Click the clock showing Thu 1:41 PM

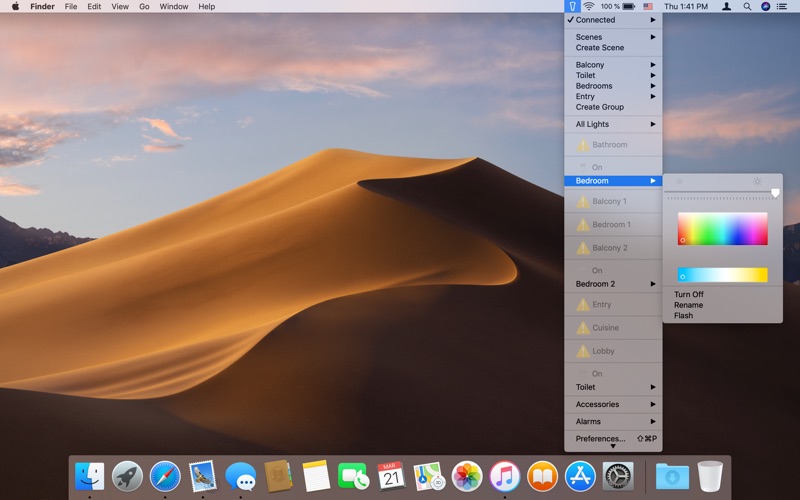click(686, 7)
